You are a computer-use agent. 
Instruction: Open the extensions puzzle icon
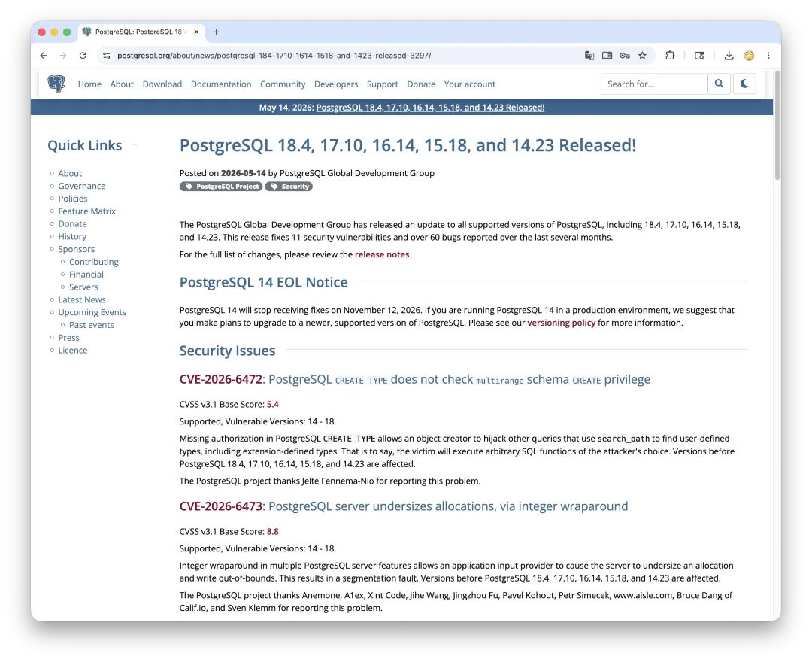click(670, 56)
